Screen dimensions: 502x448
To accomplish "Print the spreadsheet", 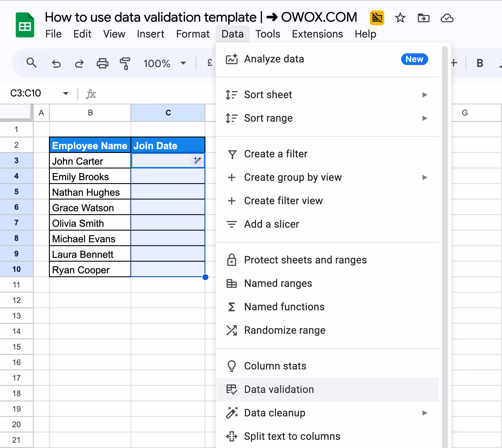I will point(102,63).
